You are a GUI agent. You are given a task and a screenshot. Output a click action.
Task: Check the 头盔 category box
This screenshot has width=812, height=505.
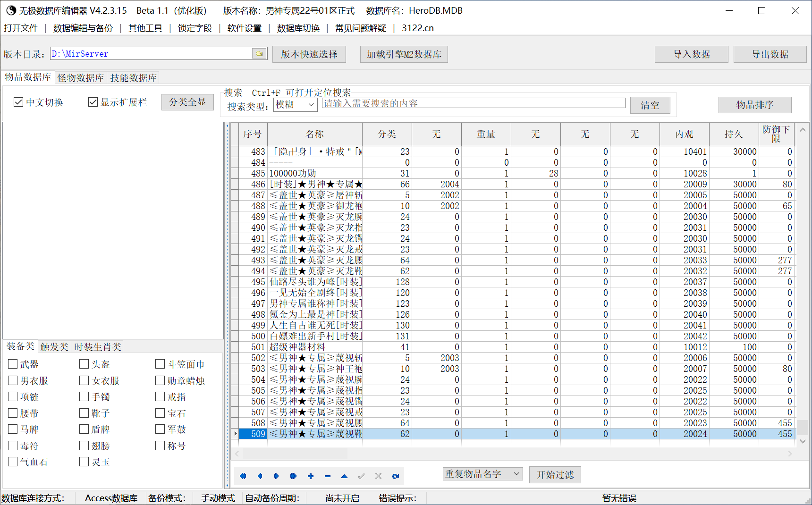pyautogui.click(x=84, y=364)
